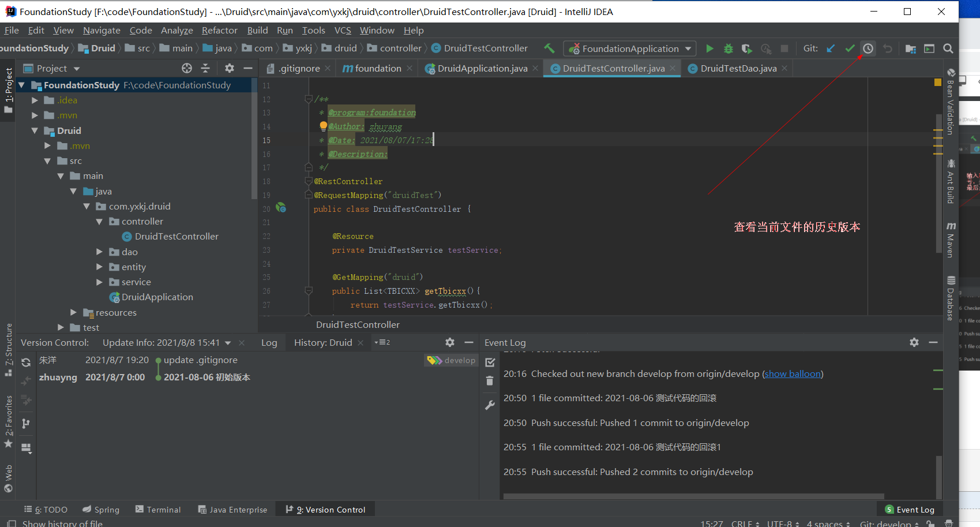
Task: Expand the Update Info dropdown arrow
Action: [x=228, y=343]
